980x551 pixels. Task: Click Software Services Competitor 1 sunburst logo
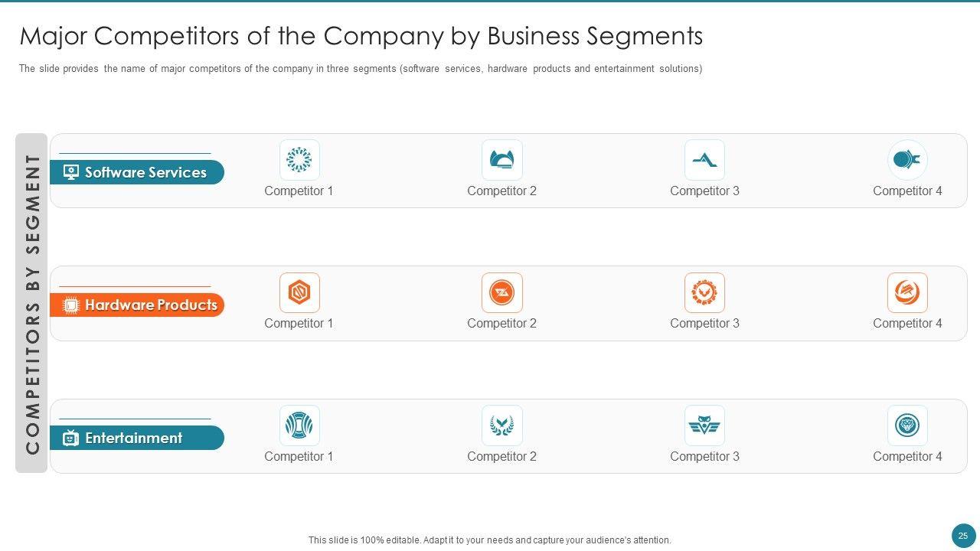coord(299,160)
